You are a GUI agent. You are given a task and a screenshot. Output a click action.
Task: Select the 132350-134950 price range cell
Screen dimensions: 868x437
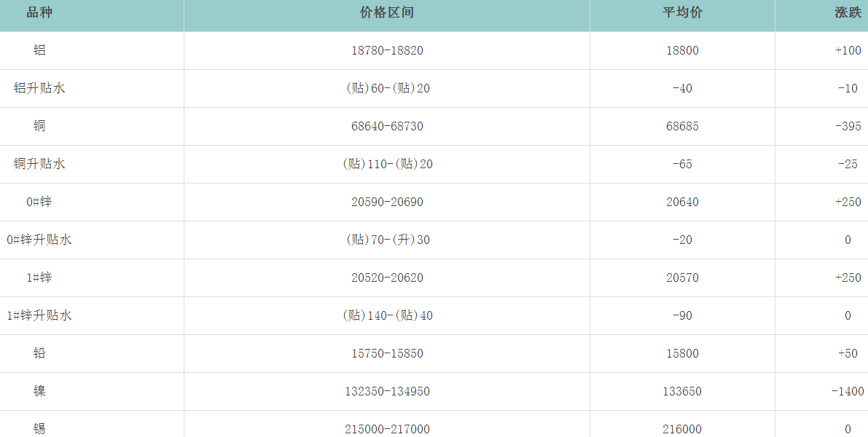click(387, 391)
